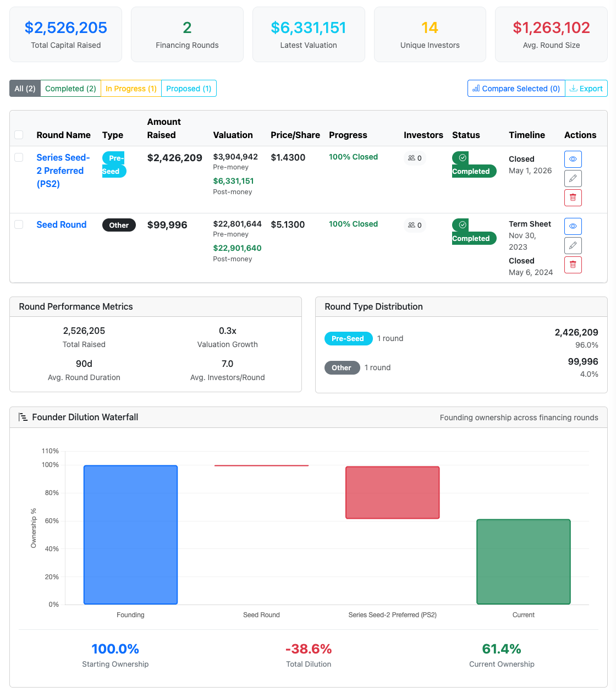Image resolution: width=616 pixels, height=692 pixels.
Task: Check the Series Seed-2 Preferred row checkbox
Action: click(19, 157)
